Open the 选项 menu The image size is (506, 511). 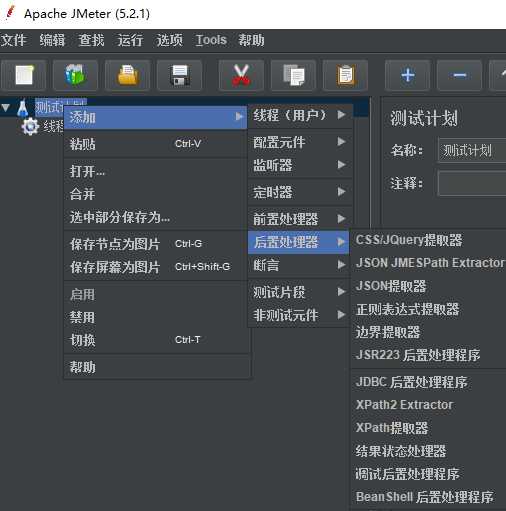coord(170,40)
